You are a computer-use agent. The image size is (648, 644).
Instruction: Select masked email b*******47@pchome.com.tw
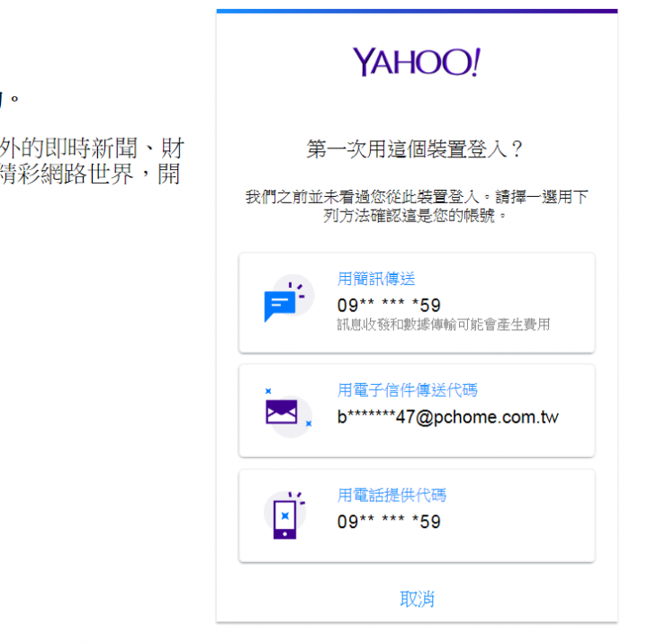click(448, 417)
